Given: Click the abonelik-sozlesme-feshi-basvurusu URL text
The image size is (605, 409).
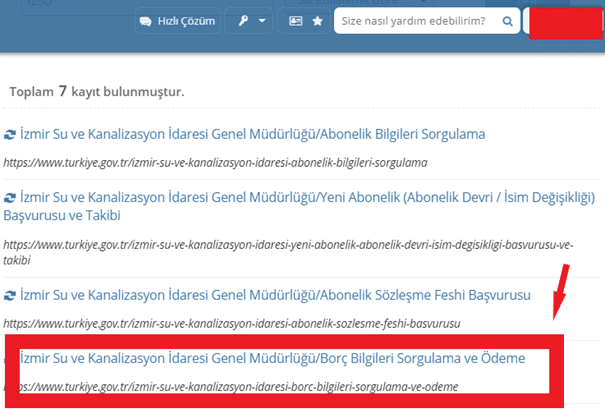Looking at the screenshot, I should click(231, 324).
